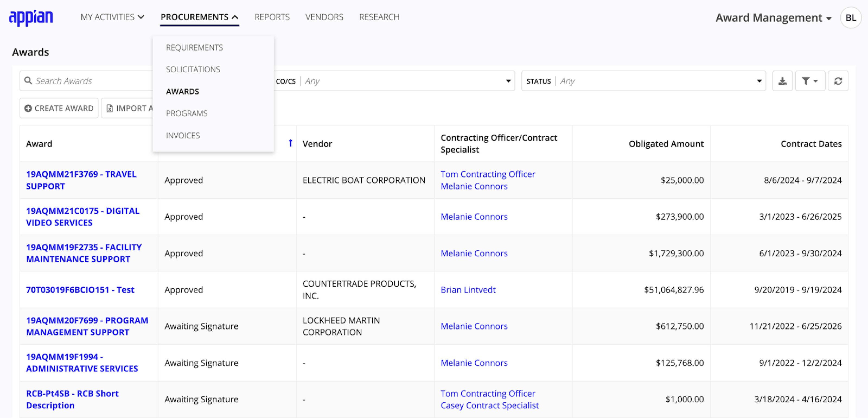
Task: Click Melanie Connors in Travel Support row
Action: 474,186
